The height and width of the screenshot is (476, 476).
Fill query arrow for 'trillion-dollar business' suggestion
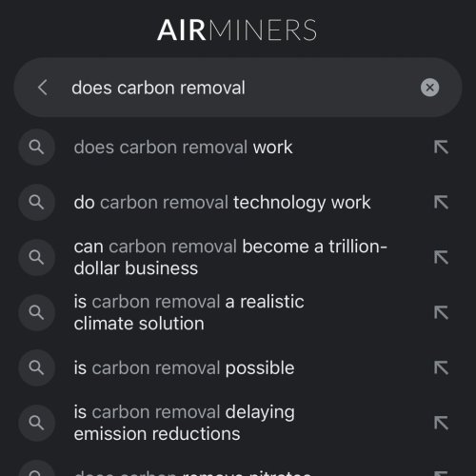pyautogui.click(x=441, y=257)
